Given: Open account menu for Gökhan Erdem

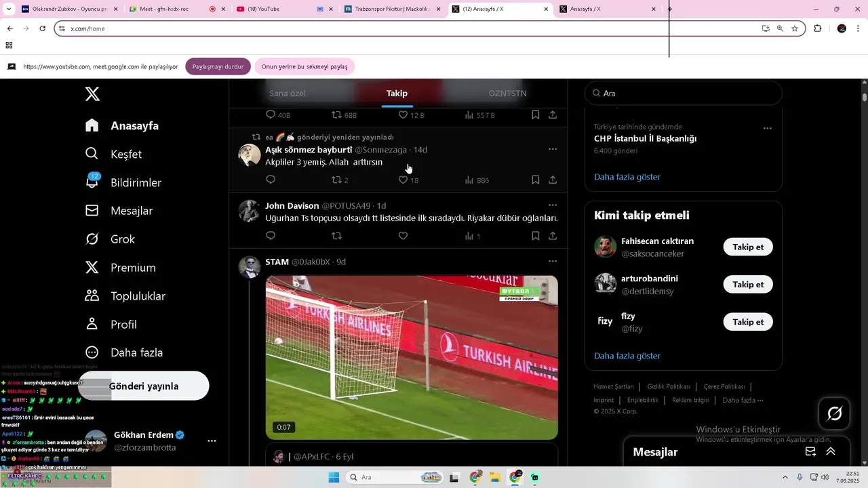Looking at the screenshot, I should (212, 441).
